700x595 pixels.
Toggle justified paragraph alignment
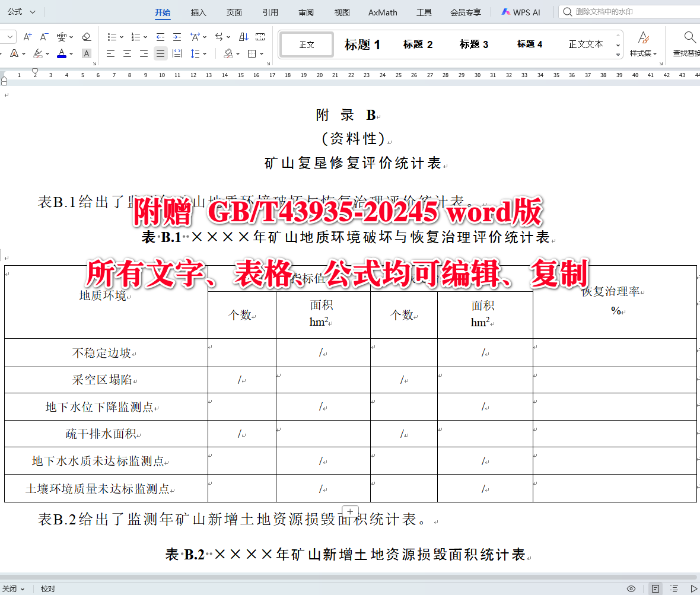(160, 54)
